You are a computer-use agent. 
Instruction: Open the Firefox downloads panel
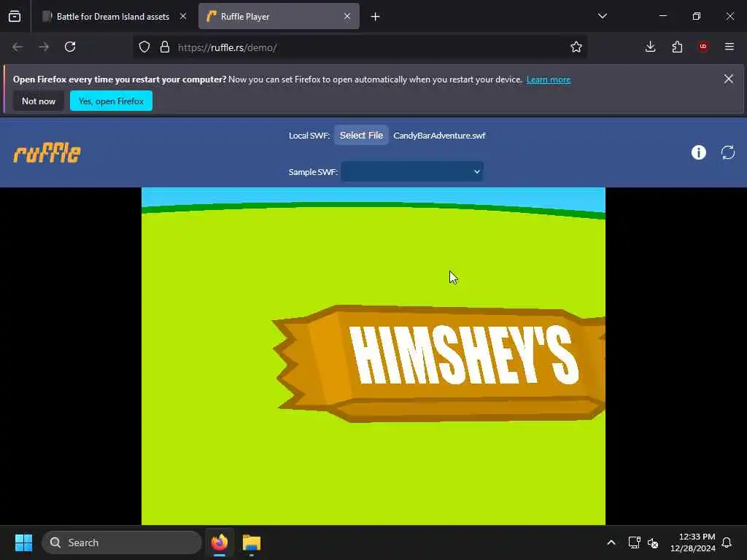point(650,47)
